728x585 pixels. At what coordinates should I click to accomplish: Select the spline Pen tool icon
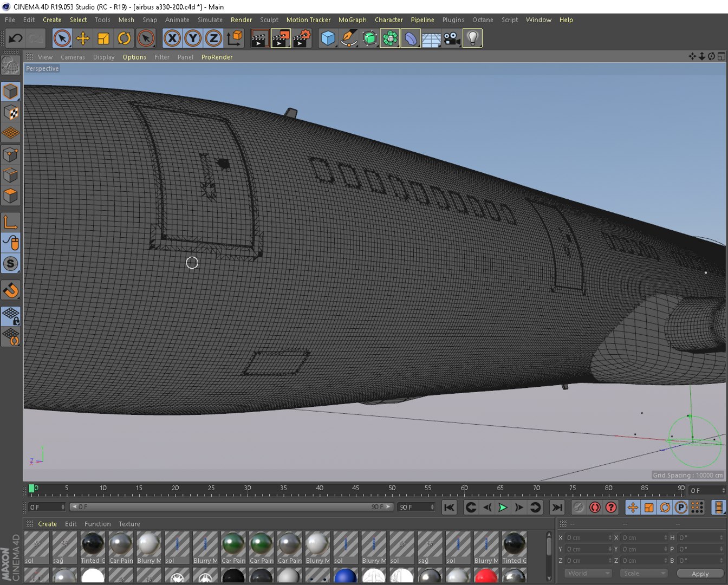tap(349, 38)
